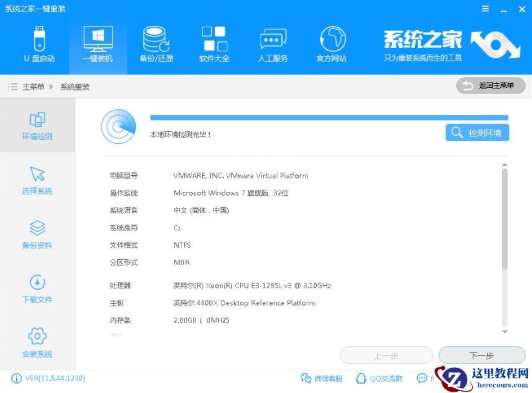
Task: Click the radar scan icon
Action: [x=119, y=127]
